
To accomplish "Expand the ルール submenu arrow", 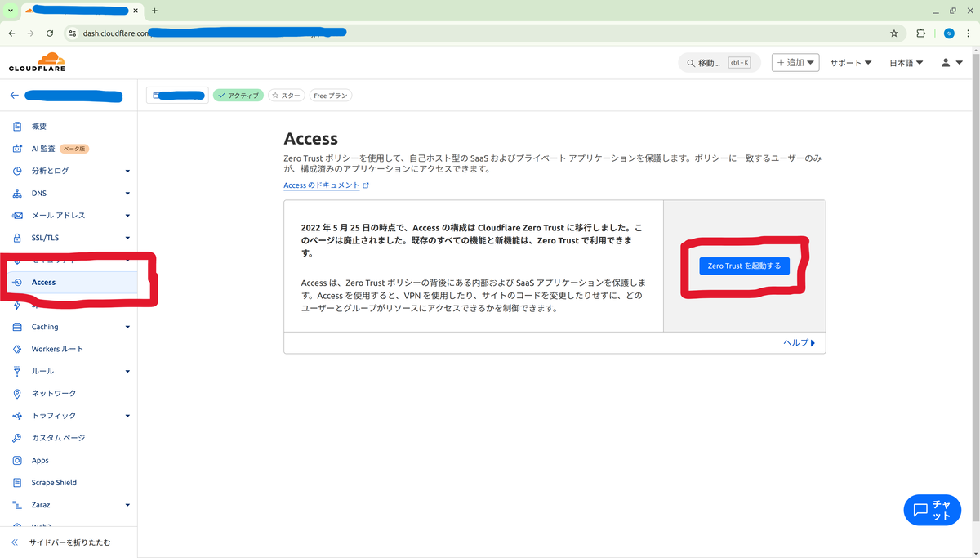I will 127,372.
